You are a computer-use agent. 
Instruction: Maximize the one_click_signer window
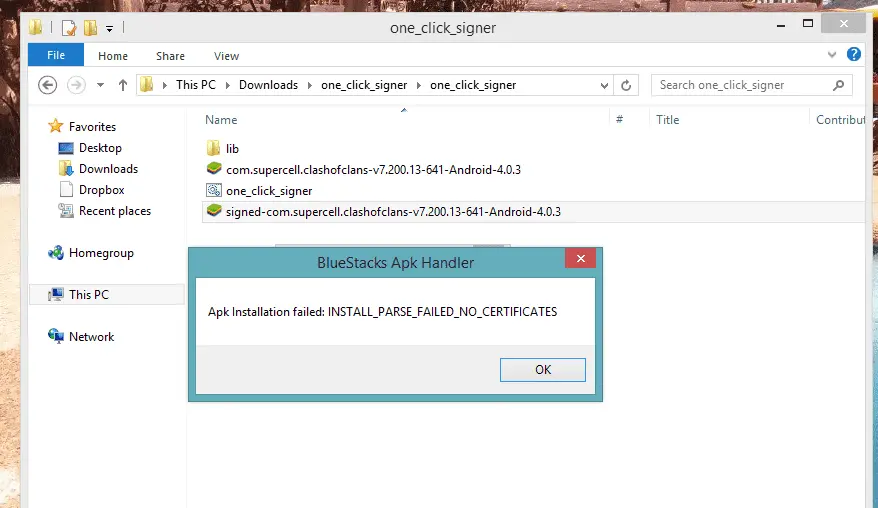pyautogui.click(x=807, y=24)
